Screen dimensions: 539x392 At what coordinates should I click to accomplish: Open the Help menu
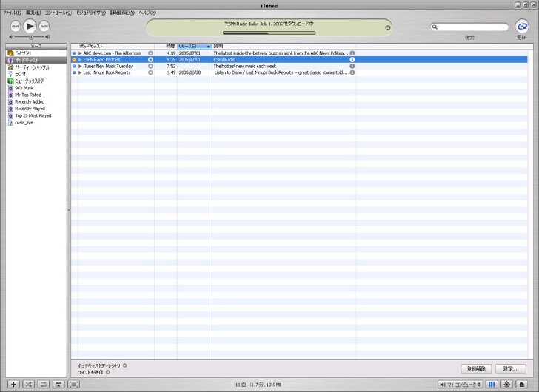[x=147, y=13]
